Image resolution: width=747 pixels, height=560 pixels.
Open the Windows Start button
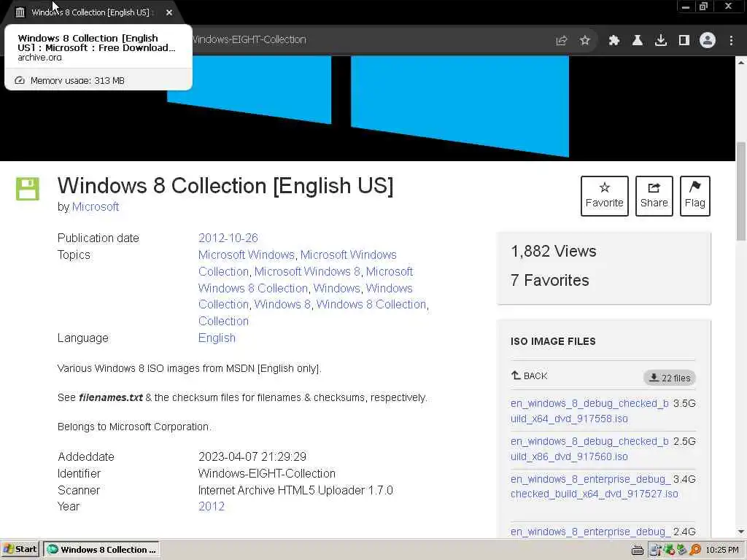[x=20, y=549]
